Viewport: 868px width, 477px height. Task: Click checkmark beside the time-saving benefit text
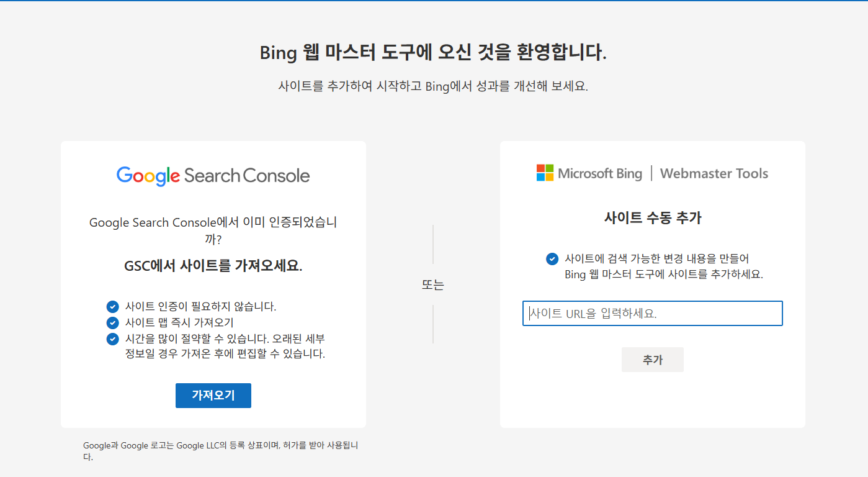pyautogui.click(x=112, y=339)
